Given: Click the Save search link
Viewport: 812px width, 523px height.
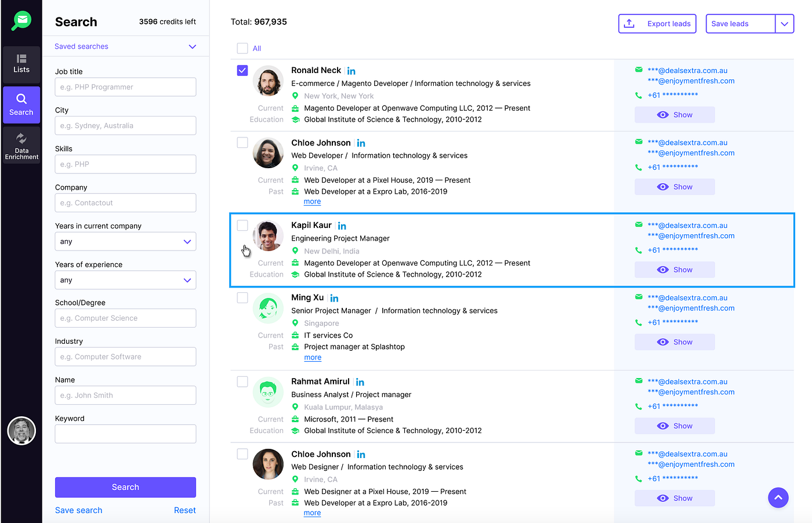Looking at the screenshot, I should coord(78,510).
